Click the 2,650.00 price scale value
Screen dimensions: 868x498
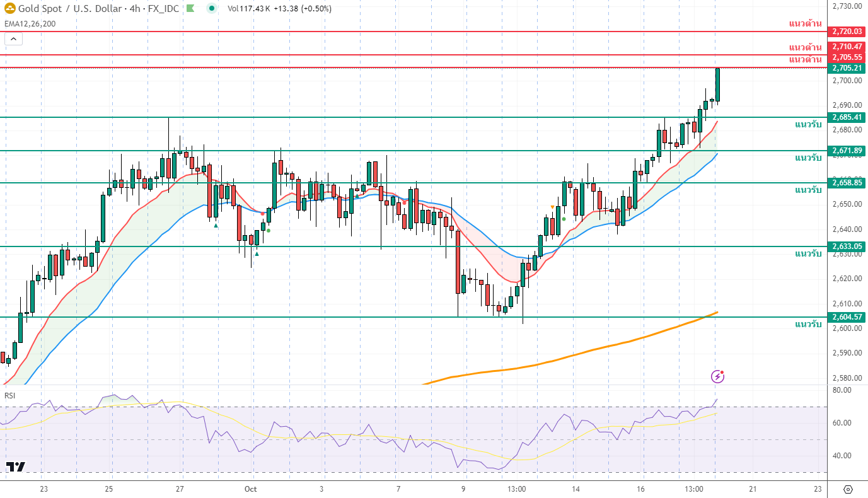[x=847, y=204]
